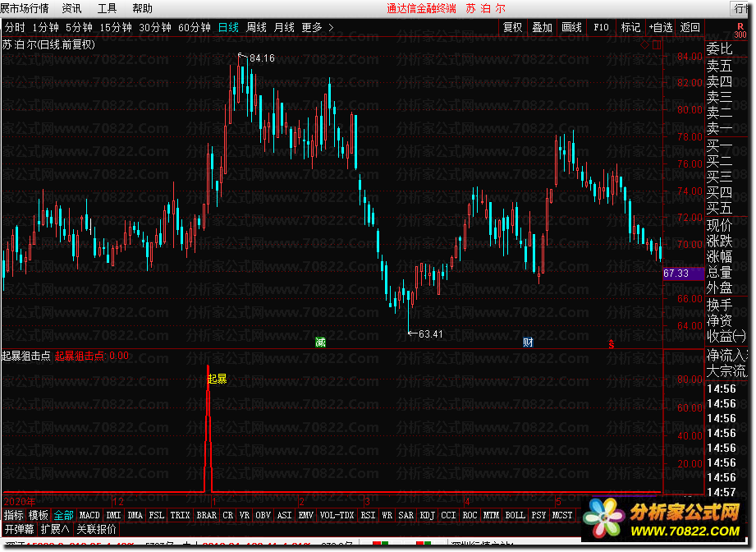
Task: Switch the indicator to BOLL
Action: [515, 515]
